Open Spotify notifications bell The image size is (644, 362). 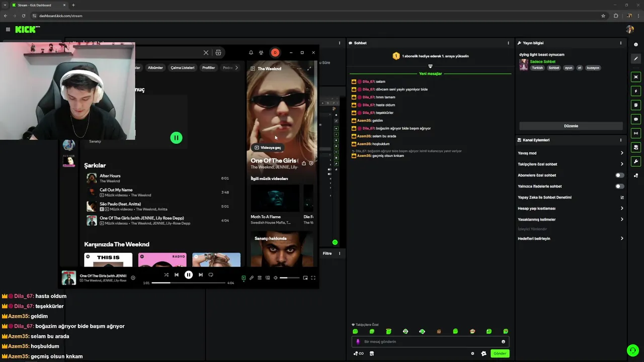click(x=251, y=53)
